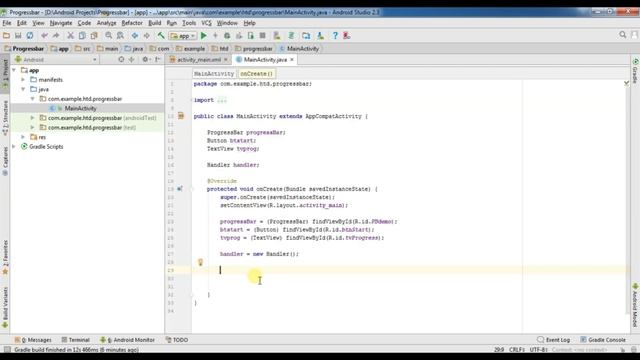Image resolution: width=640 pixels, height=360 pixels.
Task: Click the project panel settings gear icon
Action: (145, 60)
